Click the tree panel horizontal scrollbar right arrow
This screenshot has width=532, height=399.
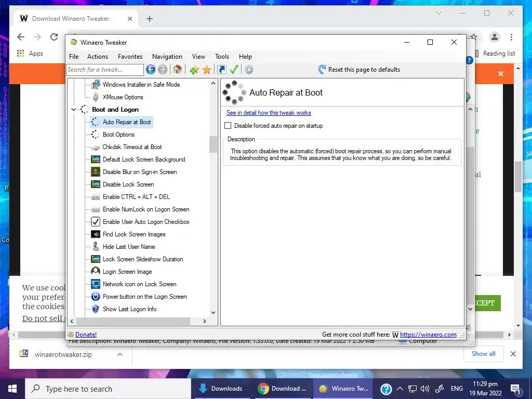pos(205,321)
